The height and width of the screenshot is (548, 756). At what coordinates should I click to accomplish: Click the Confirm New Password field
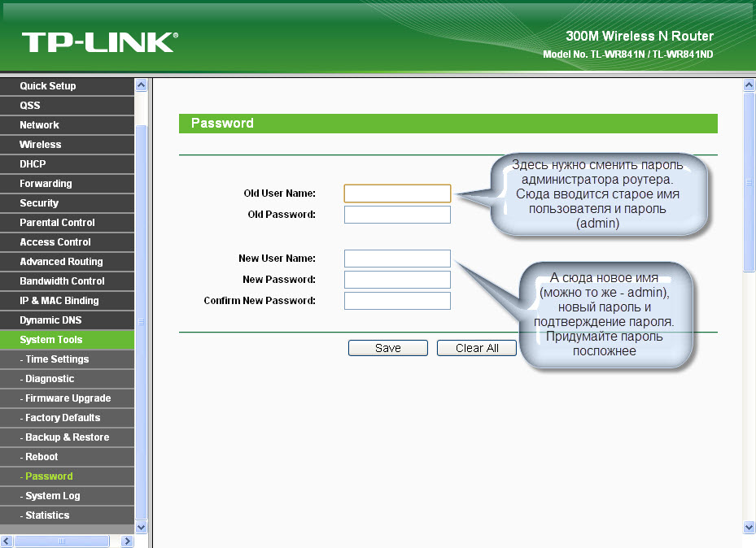397,301
